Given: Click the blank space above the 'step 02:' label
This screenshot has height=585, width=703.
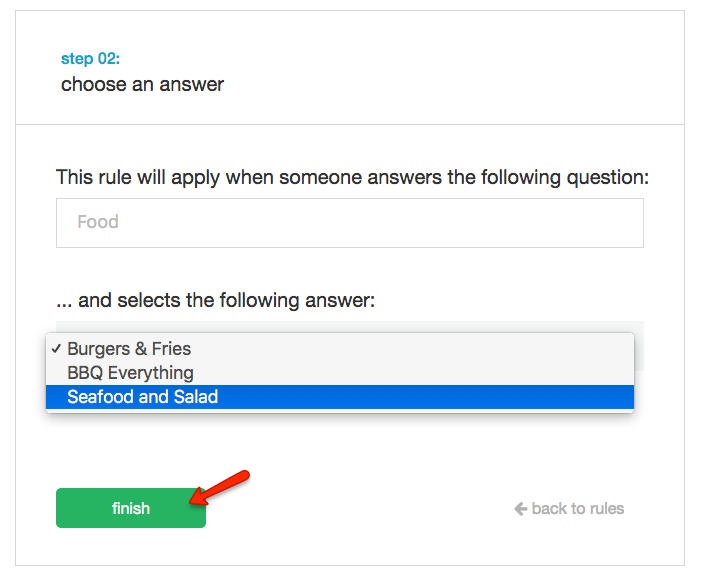Looking at the screenshot, I should pyautogui.click(x=90, y=30).
